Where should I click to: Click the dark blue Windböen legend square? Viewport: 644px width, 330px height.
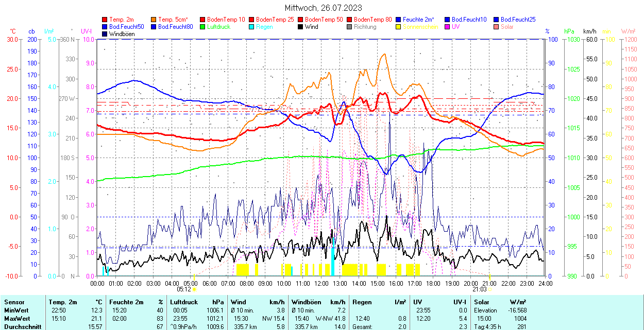[x=105, y=34]
